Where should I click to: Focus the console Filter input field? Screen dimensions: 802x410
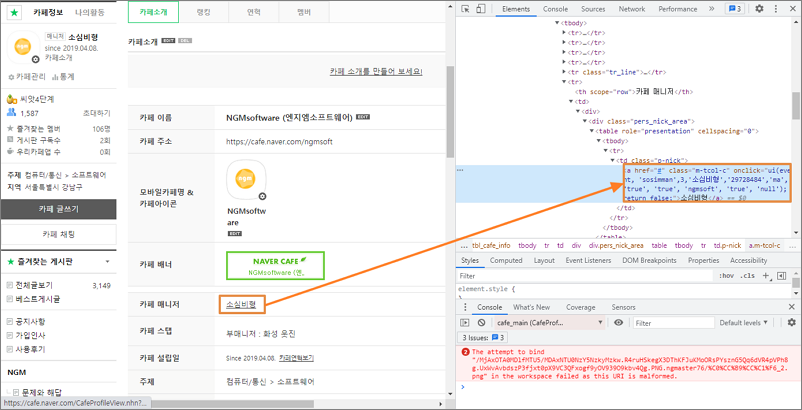coord(674,323)
